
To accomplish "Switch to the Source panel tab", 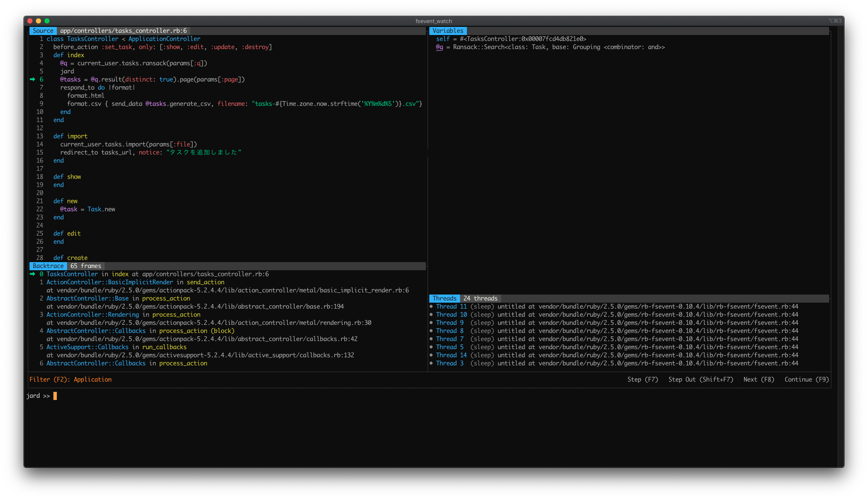I will coord(43,30).
